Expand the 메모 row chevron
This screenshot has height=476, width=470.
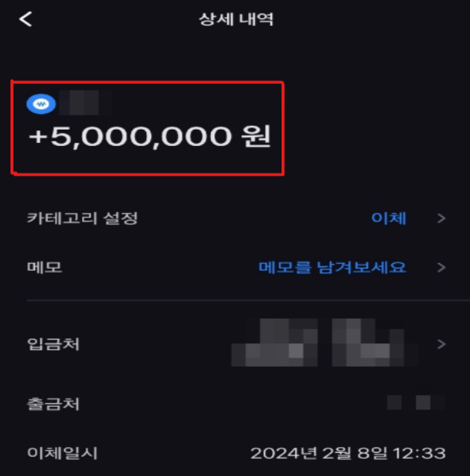pos(442,267)
